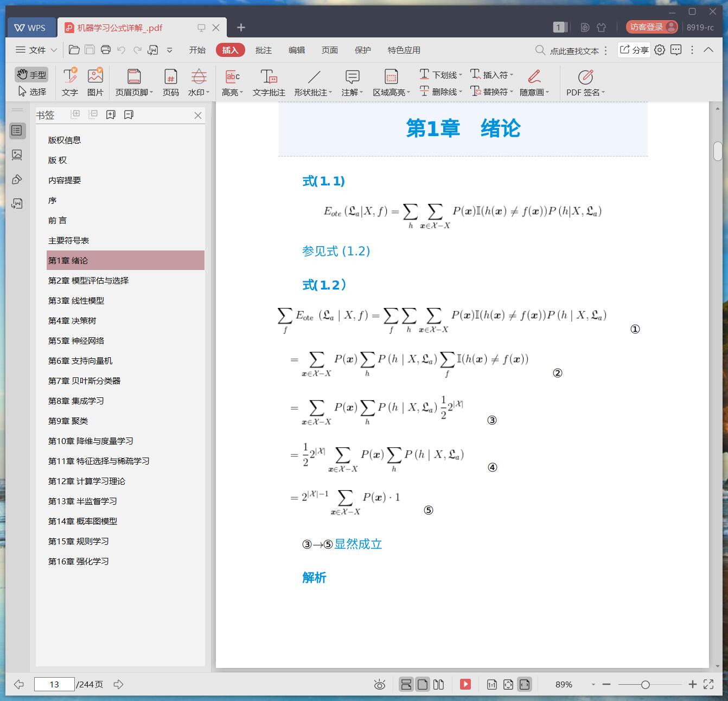This screenshot has width=728, height=701.
Task: Print the document with the printer icon
Action: 106,50
